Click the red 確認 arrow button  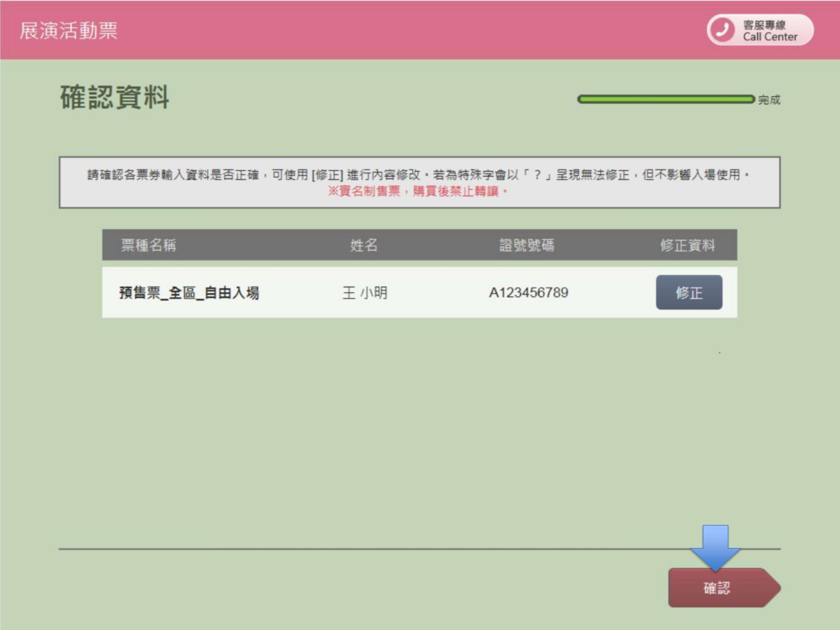tap(717, 588)
